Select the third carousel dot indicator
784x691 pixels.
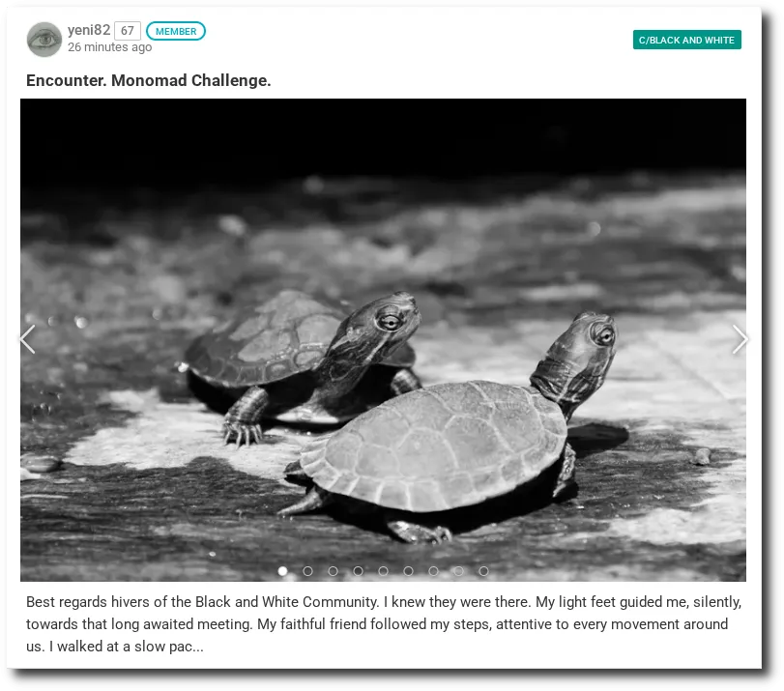tap(333, 571)
